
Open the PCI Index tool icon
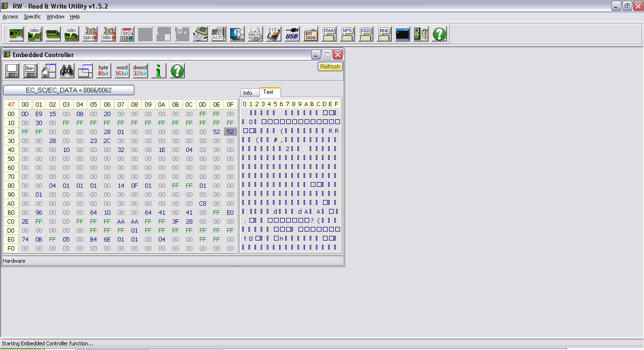pos(34,34)
